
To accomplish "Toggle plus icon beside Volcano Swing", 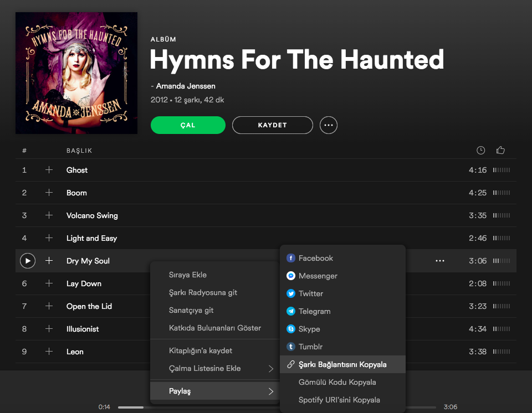I will pyautogui.click(x=49, y=215).
